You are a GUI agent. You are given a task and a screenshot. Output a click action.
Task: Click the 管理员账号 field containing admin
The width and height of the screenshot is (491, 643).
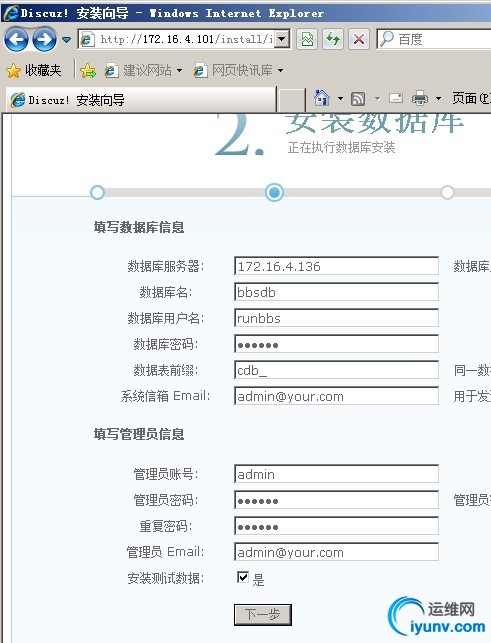pyautogui.click(x=336, y=474)
